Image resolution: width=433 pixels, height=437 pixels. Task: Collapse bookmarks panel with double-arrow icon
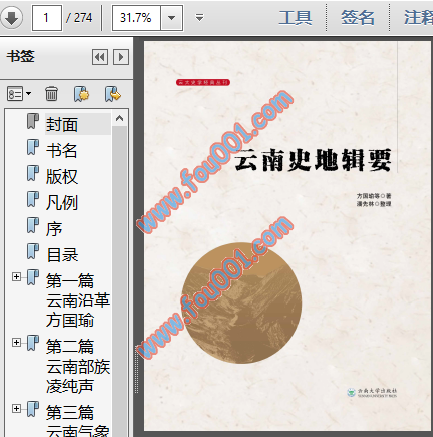100,57
